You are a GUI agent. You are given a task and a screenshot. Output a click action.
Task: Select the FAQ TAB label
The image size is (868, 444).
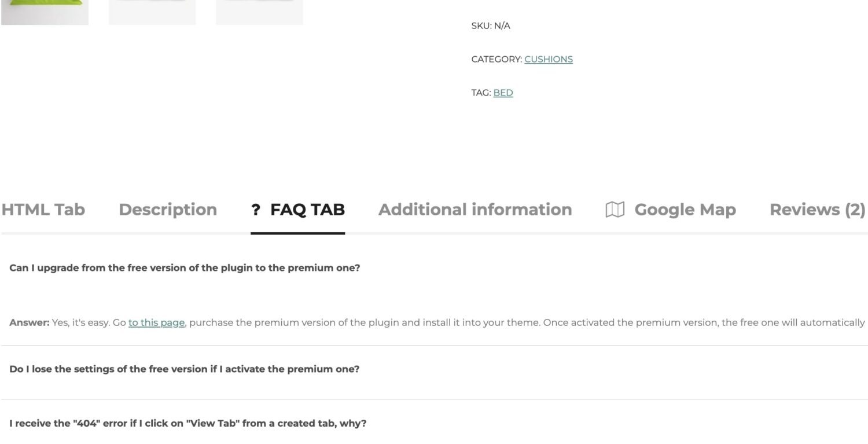[x=307, y=210]
